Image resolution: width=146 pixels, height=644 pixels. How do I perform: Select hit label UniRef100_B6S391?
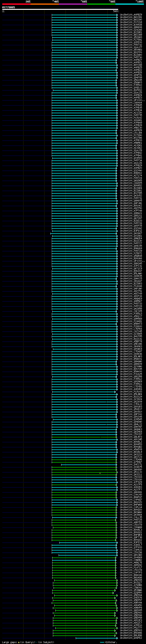pos(131,17)
